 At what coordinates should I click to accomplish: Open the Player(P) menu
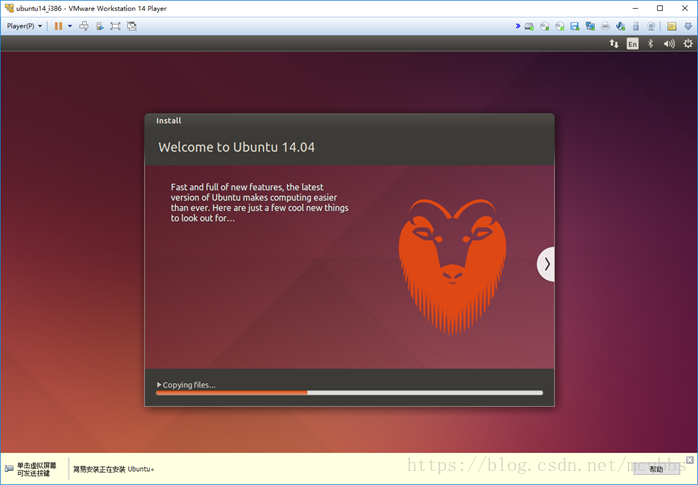24,26
